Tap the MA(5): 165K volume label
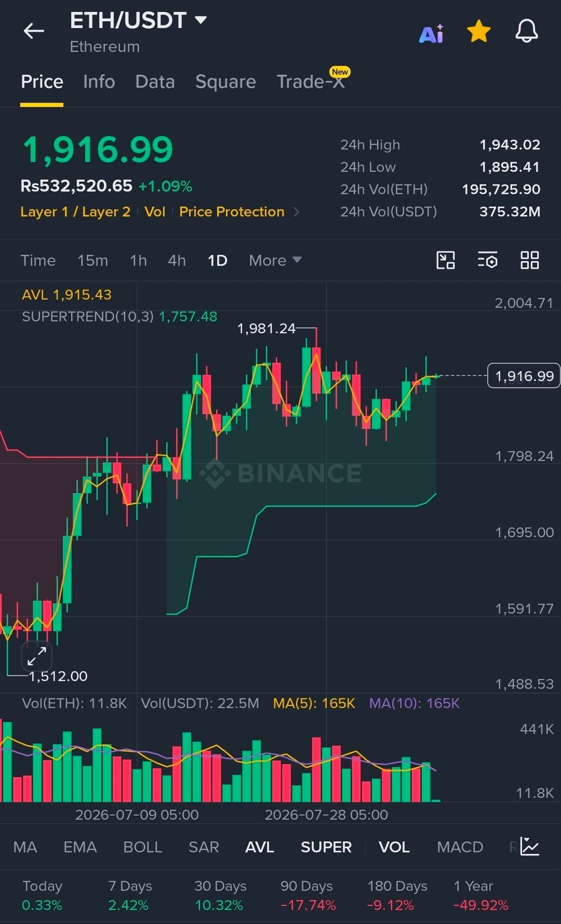561x924 pixels. tap(314, 703)
